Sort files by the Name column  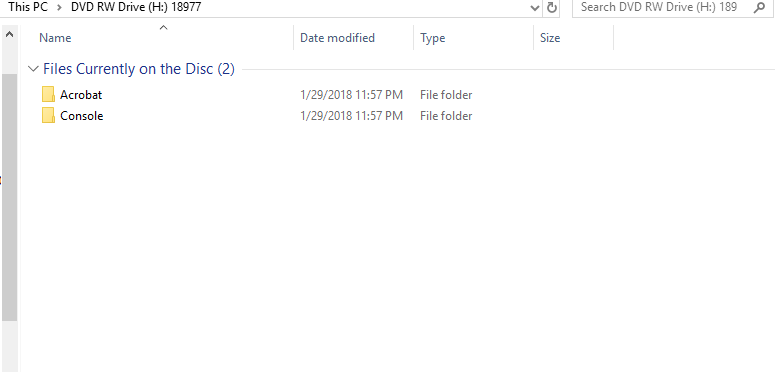(x=55, y=38)
